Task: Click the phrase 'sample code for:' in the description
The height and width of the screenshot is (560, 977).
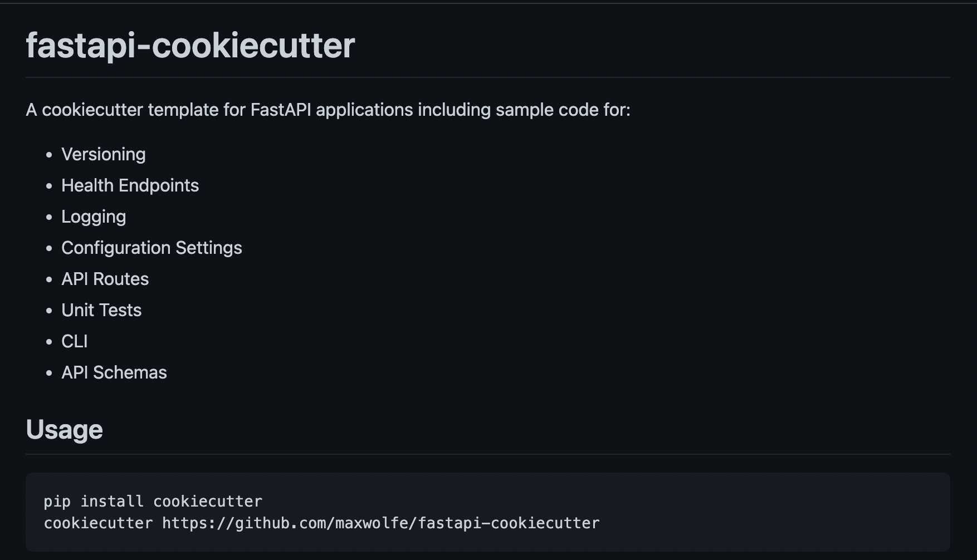Action: [x=563, y=110]
